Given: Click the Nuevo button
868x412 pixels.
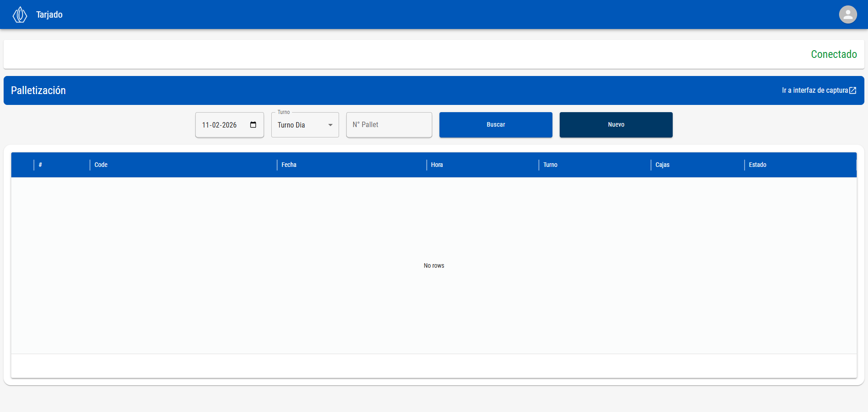Looking at the screenshot, I should tap(616, 125).
